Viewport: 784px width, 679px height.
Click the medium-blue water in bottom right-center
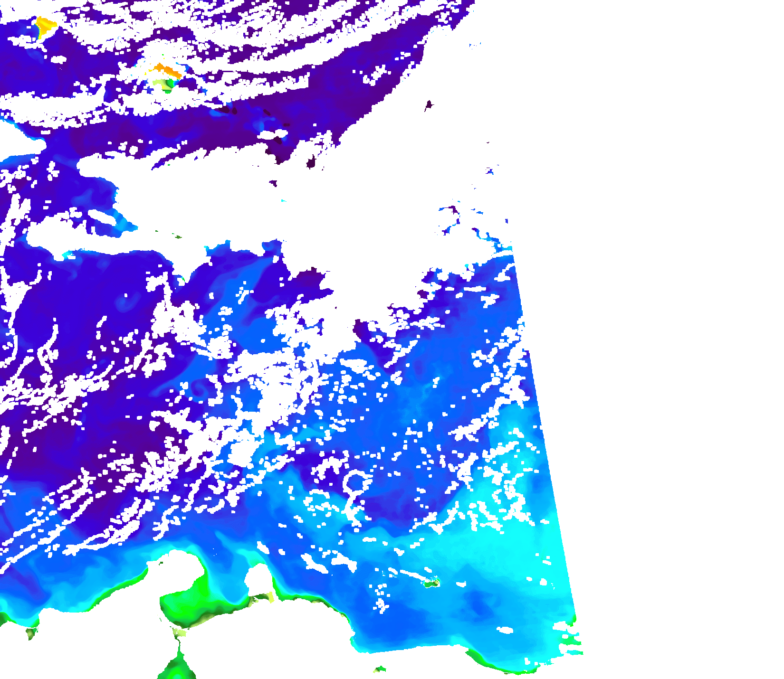click(428, 617)
